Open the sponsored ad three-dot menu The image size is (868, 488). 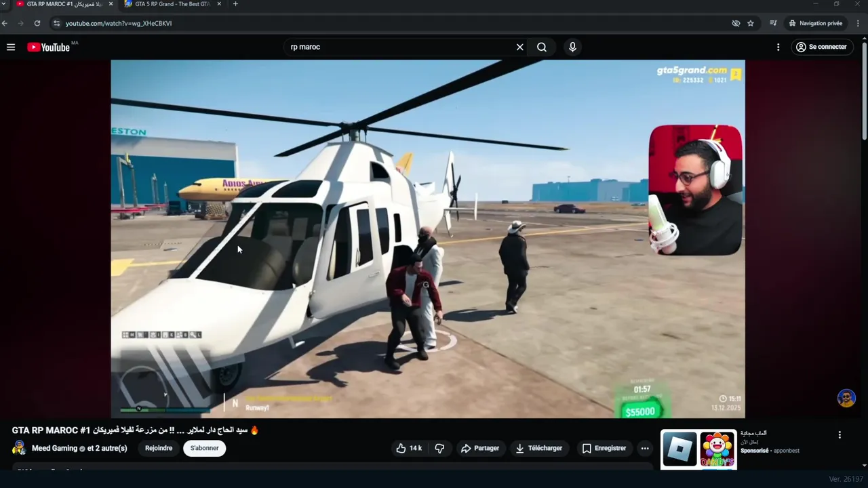pyautogui.click(x=840, y=435)
